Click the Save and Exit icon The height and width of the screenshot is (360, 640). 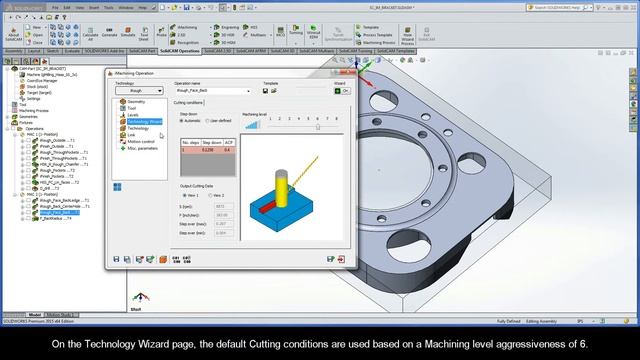[x=331, y=259]
